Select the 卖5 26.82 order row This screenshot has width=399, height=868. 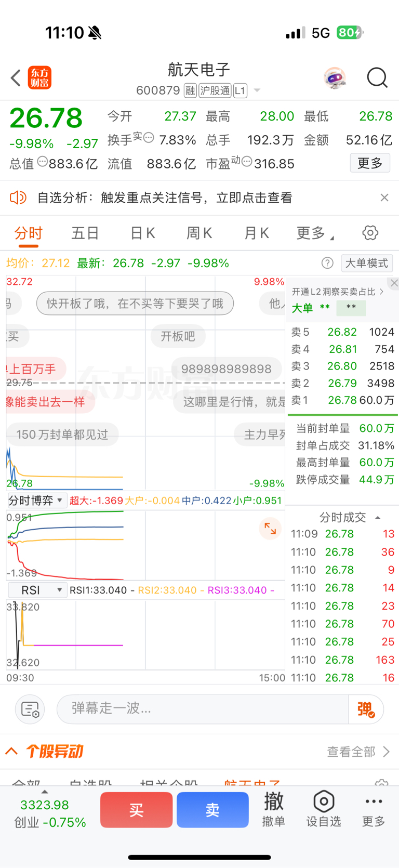[342, 332]
